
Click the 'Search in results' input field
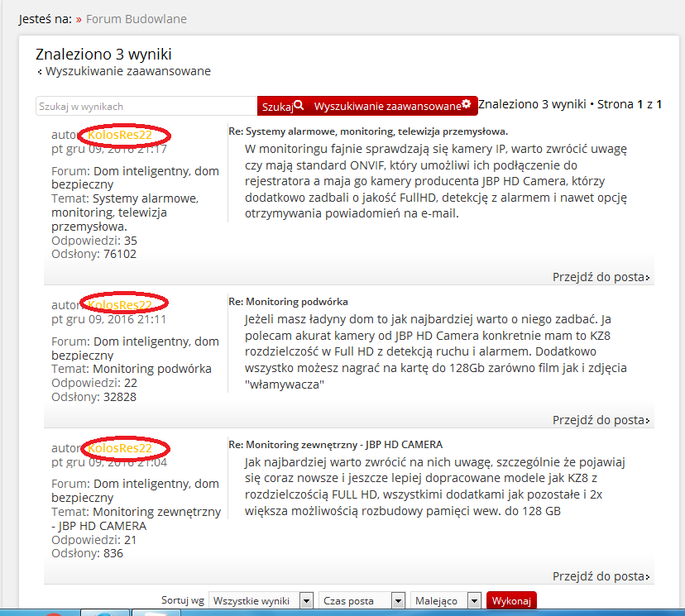146,106
